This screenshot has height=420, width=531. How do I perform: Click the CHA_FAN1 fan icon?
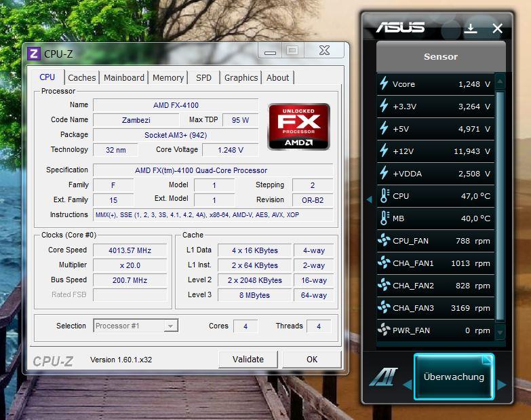coord(384,262)
